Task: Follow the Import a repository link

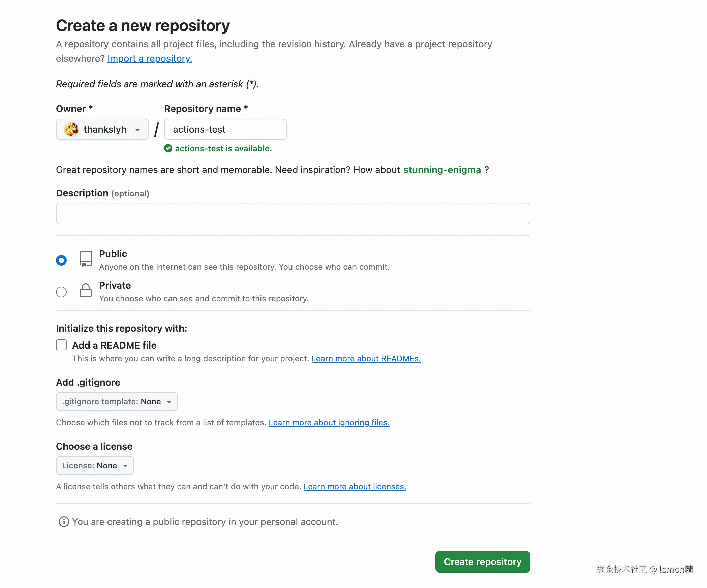Action: 150,58
